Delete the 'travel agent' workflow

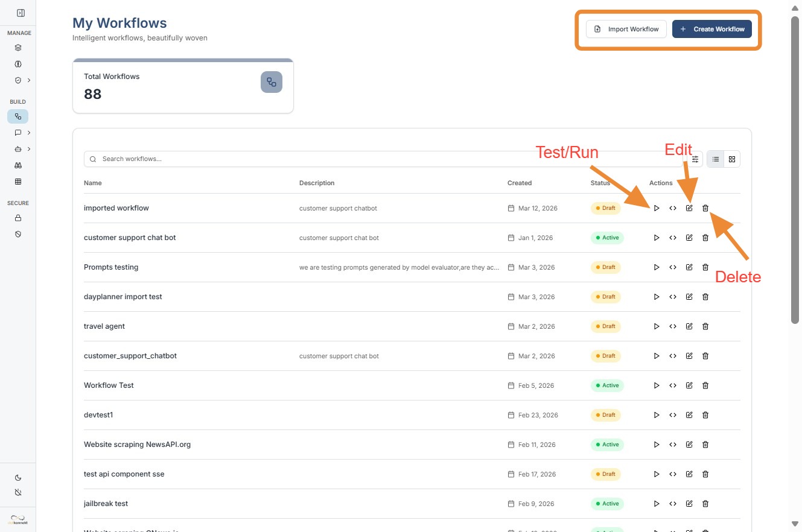[705, 326]
